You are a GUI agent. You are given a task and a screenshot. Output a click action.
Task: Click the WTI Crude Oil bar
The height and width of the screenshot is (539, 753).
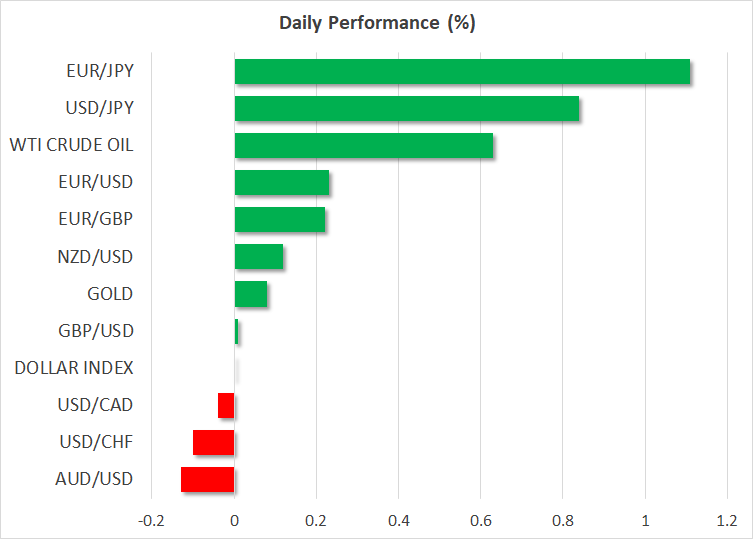[x=364, y=146]
